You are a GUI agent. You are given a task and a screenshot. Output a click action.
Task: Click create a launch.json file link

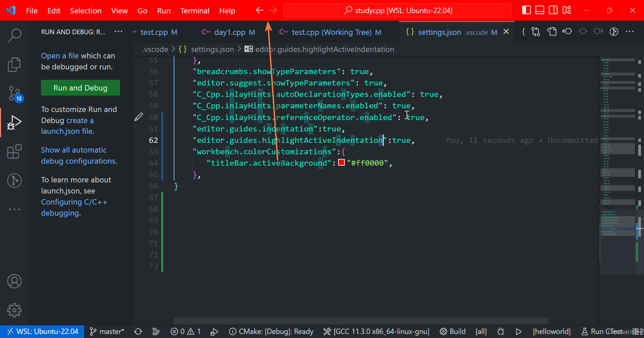tap(67, 126)
